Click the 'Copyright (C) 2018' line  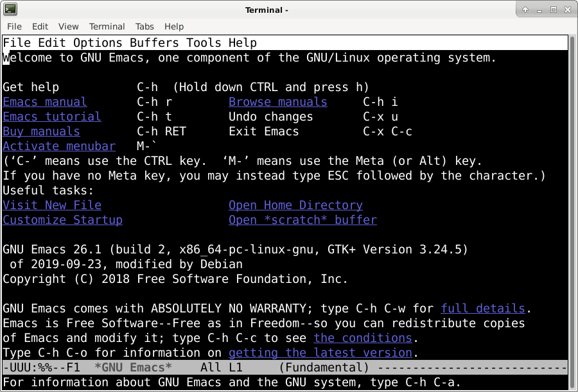[175, 278]
